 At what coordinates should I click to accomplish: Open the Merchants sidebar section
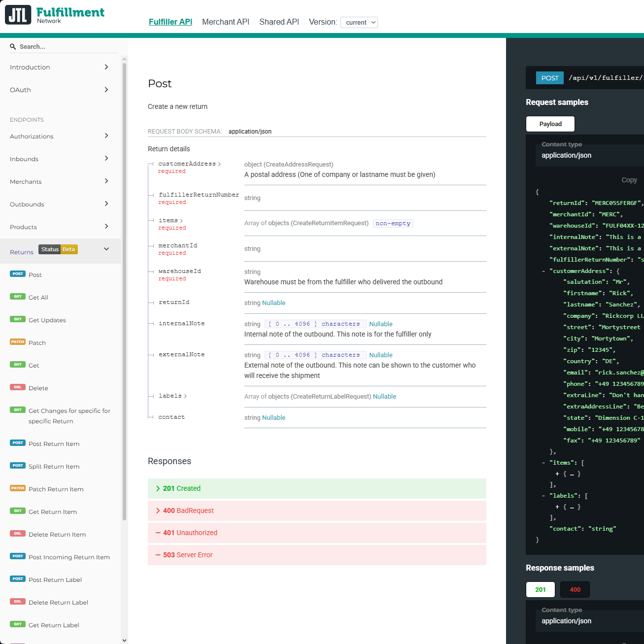pyautogui.click(x=60, y=181)
